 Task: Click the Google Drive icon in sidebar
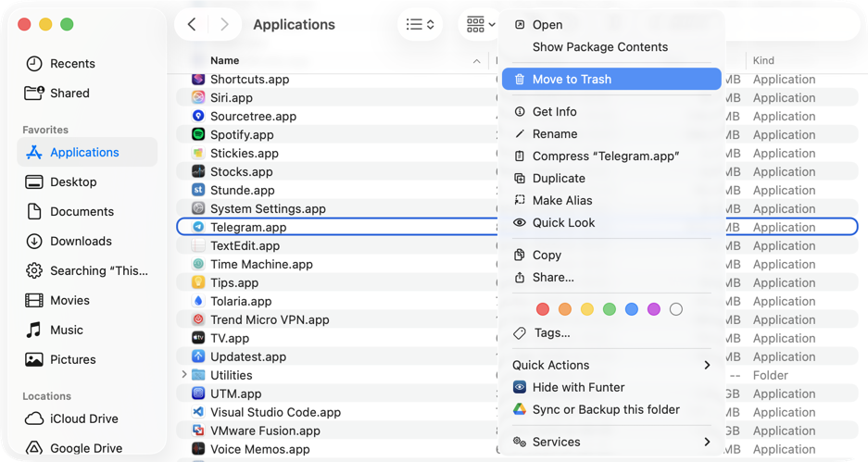(34, 448)
